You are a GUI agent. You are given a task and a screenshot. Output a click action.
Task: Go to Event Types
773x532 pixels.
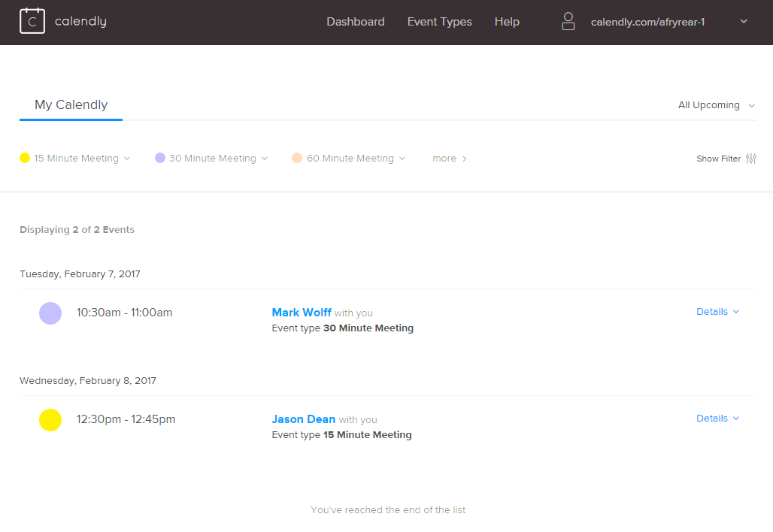pyautogui.click(x=439, y=22)
